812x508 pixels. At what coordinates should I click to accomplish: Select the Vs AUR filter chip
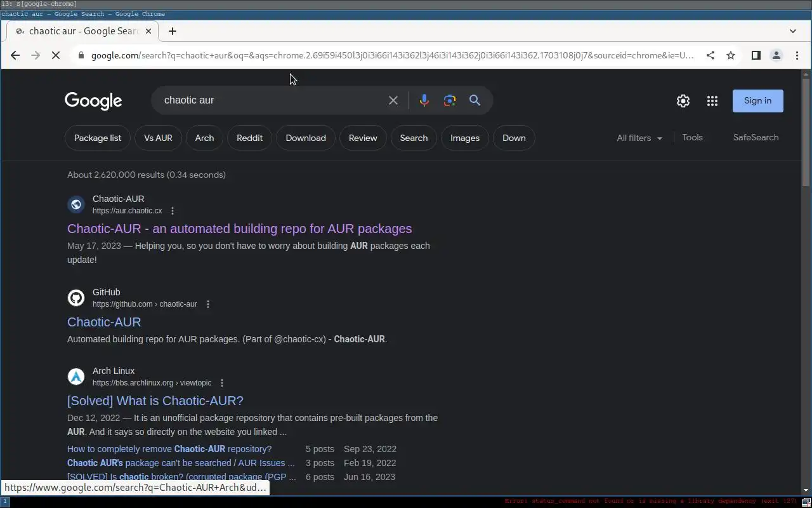pyautogui.click(x=158, y=138)
